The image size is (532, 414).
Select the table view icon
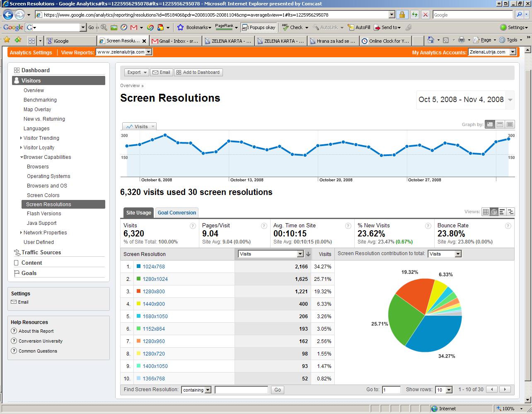point(486,212)
